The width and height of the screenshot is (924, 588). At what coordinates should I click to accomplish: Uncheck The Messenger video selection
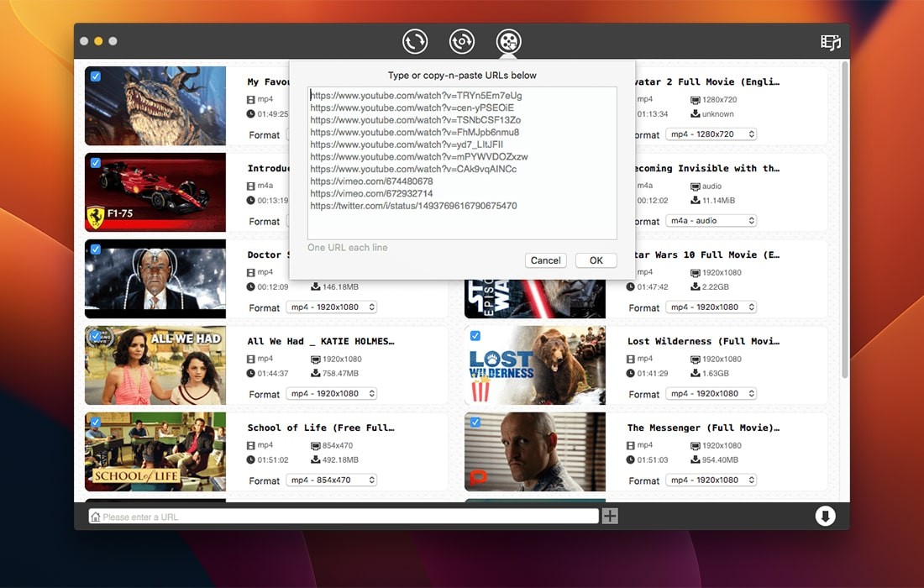point(475,421)
